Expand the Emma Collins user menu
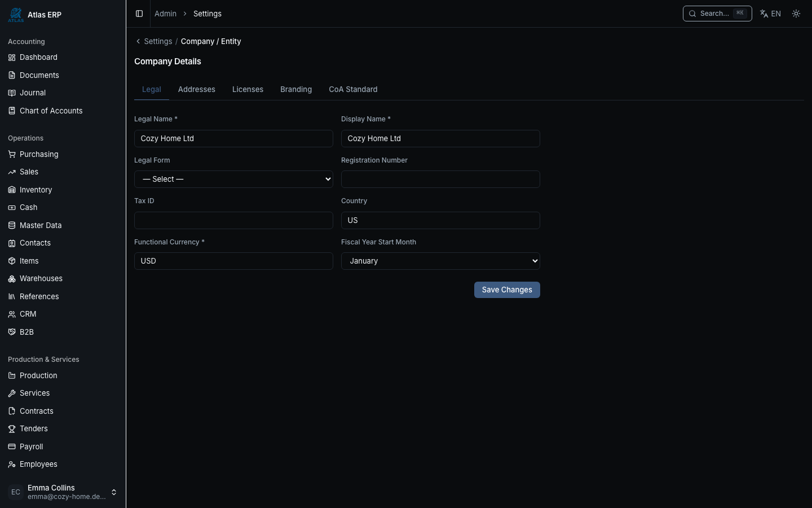Image resolution: width=812 pixels, height=508 pixels. [63, 492]
